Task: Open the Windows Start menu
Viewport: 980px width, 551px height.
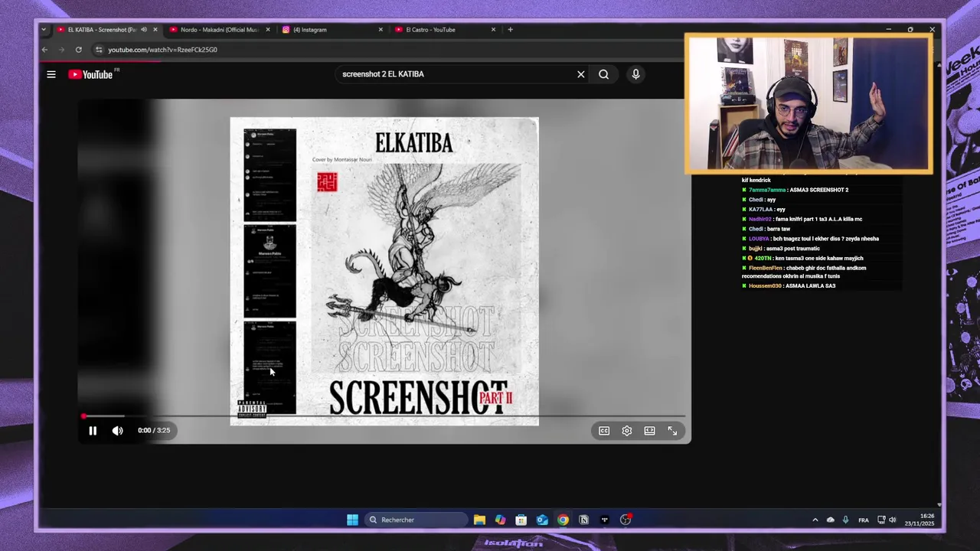Action: 352,520
